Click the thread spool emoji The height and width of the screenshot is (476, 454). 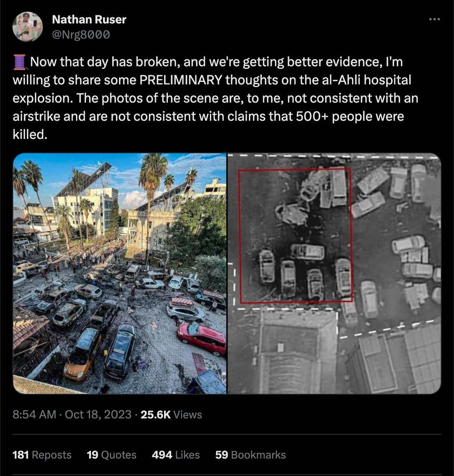(x=20, y=62)
